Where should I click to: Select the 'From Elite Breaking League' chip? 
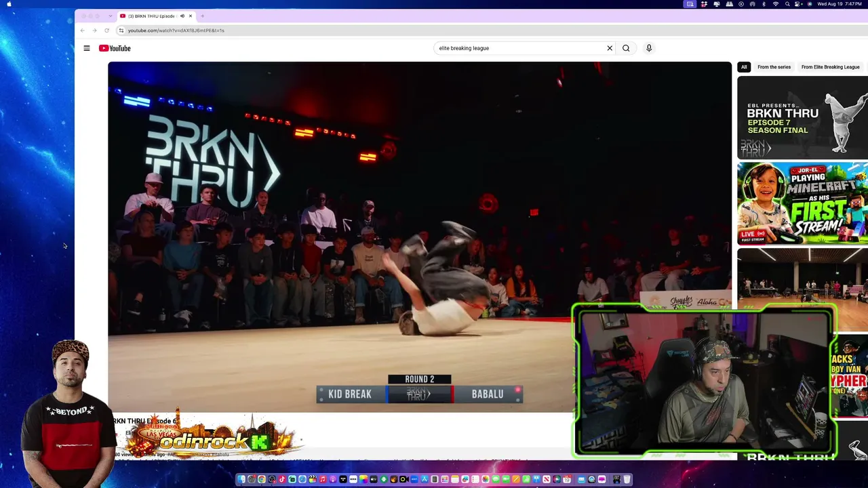pos(830,67)
